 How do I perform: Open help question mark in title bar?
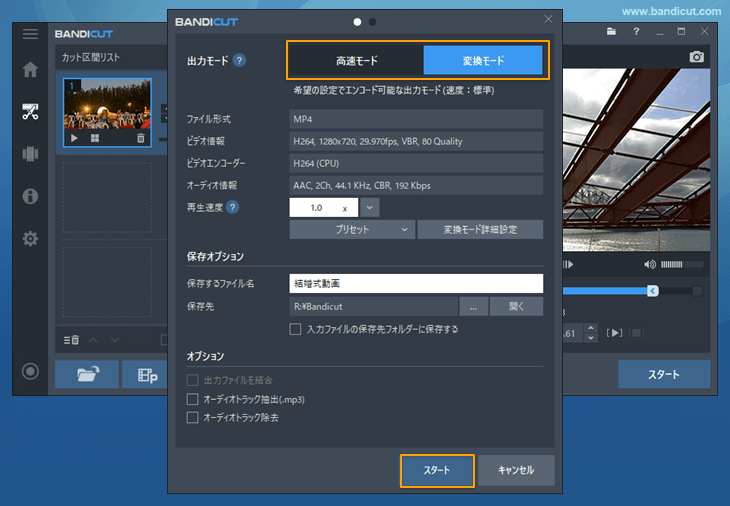tap(636, 32)
